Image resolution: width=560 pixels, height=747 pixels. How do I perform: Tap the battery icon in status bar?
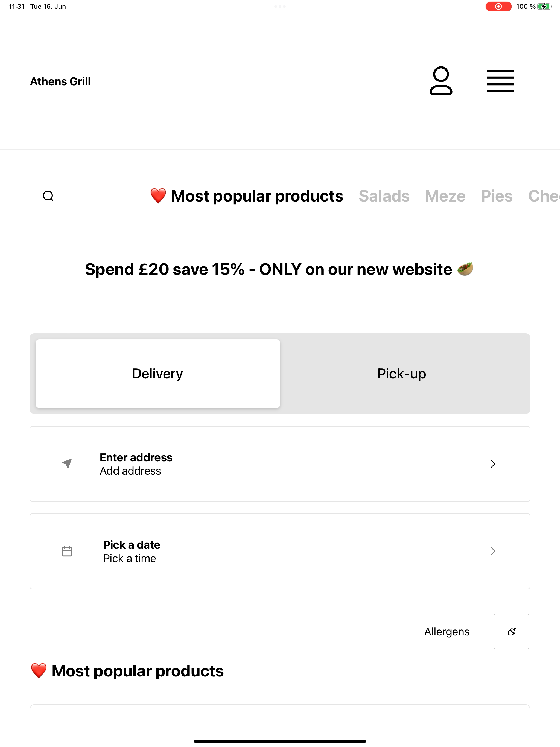544,6
